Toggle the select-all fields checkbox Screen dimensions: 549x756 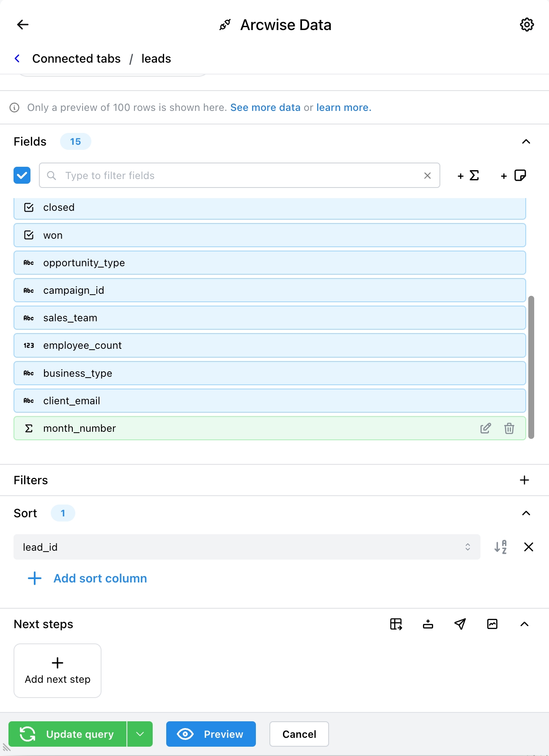pos(22,175)
